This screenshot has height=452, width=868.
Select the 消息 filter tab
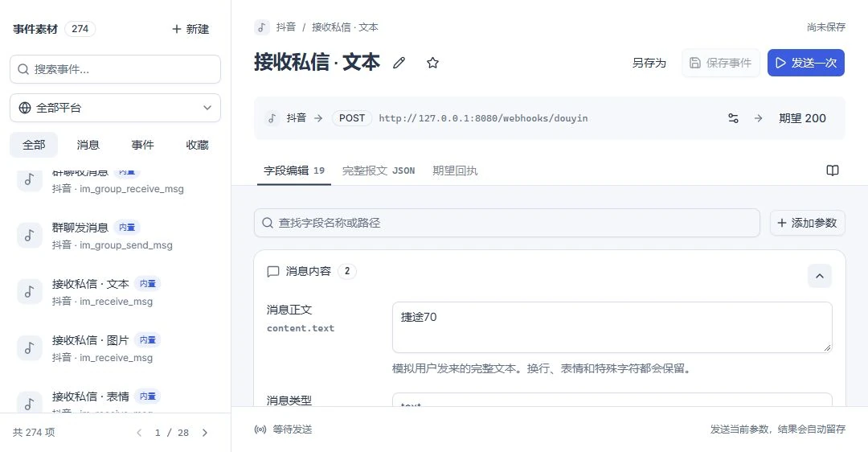(88, 145)
